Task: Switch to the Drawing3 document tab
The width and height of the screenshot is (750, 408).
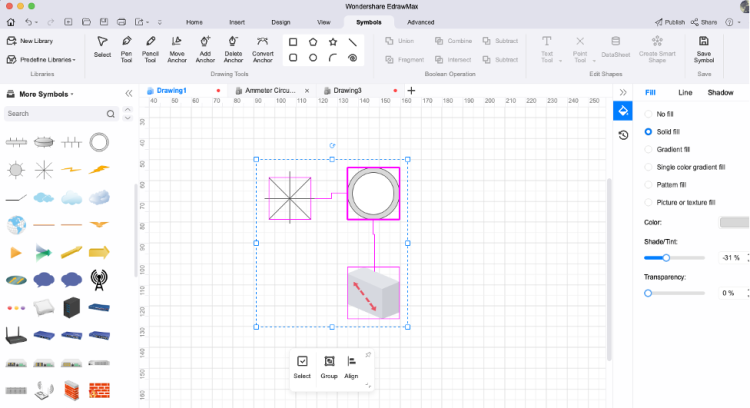Action: (347, 90)
